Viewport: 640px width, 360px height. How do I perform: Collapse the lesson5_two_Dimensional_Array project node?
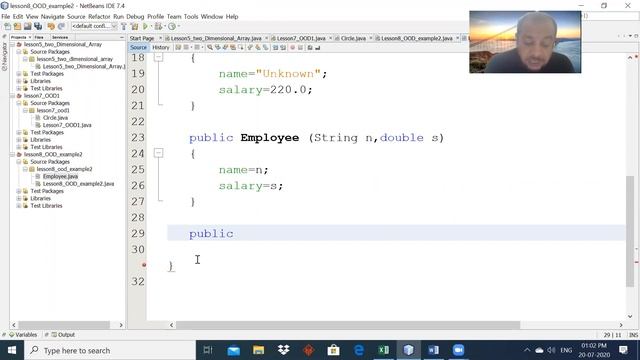click(x=12, y=44)
